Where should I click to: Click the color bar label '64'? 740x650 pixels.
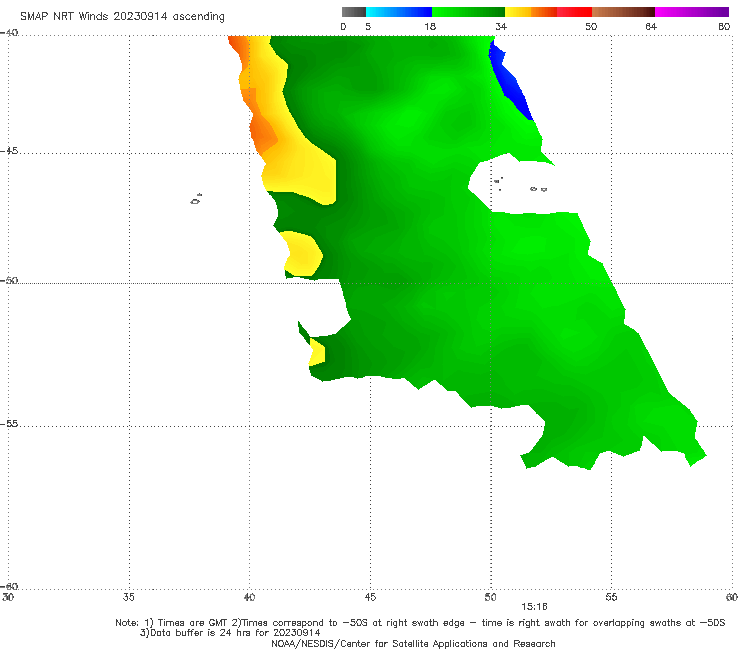click(651, 27)
